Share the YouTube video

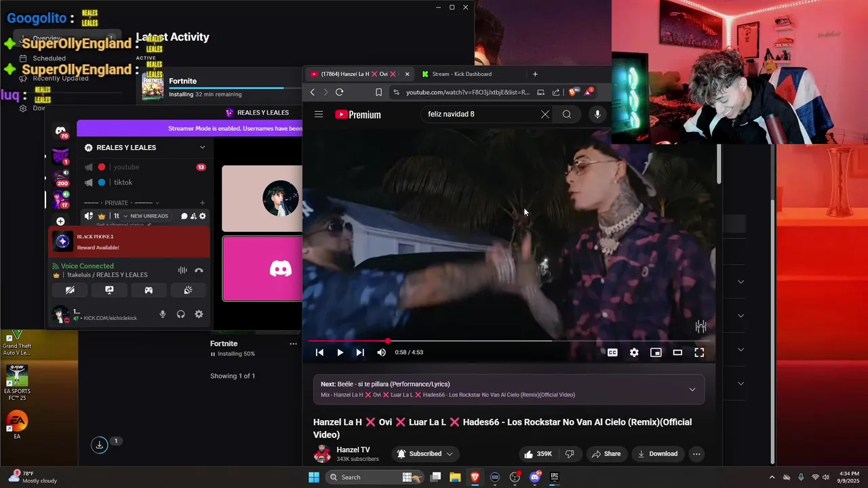pos(606,454)
